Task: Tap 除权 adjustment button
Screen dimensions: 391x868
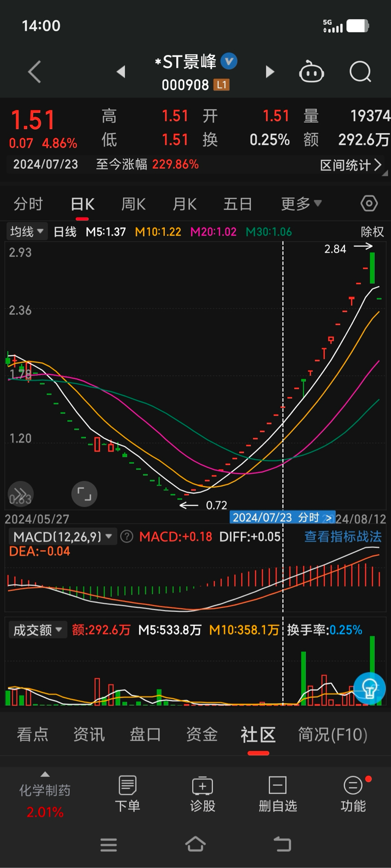Action: coord(372,232)
